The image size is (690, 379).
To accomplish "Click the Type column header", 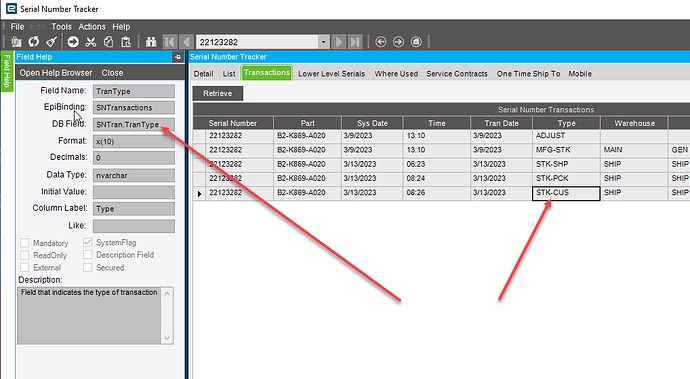I will 566,123.
